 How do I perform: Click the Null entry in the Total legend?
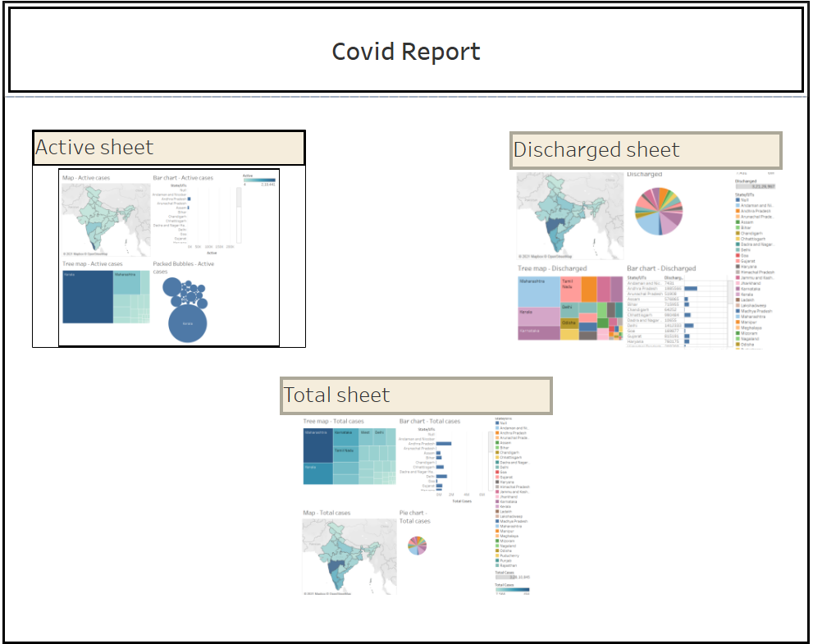[x=497, y=421]
